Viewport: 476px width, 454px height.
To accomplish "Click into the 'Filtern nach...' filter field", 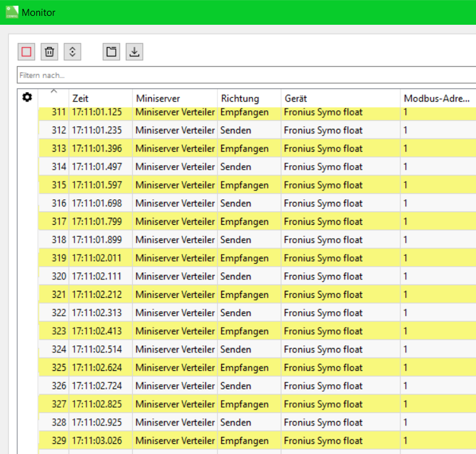I will tap(247, 75).
